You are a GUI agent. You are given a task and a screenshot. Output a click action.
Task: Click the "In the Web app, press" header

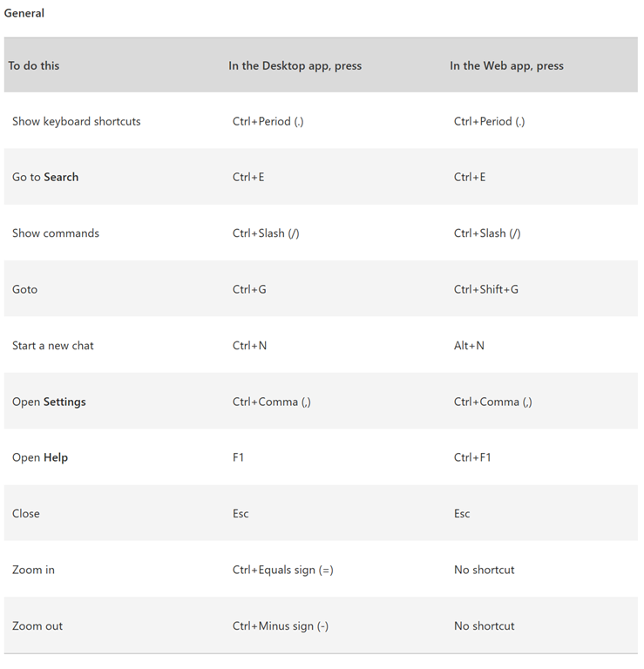[506, 65]
